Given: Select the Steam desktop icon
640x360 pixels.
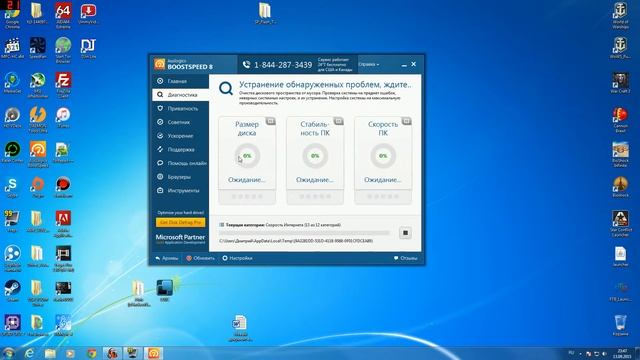Looking at the screenshot, I should [x=12, y=291].
